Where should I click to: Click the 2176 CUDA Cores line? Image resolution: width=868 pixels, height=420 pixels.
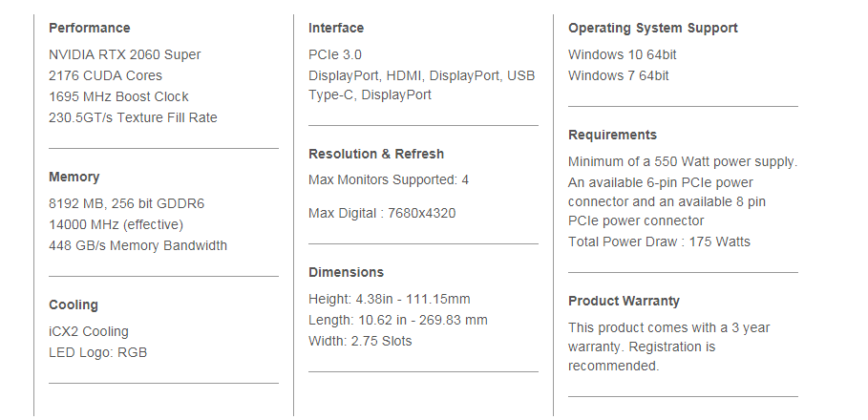click(105, 75)
